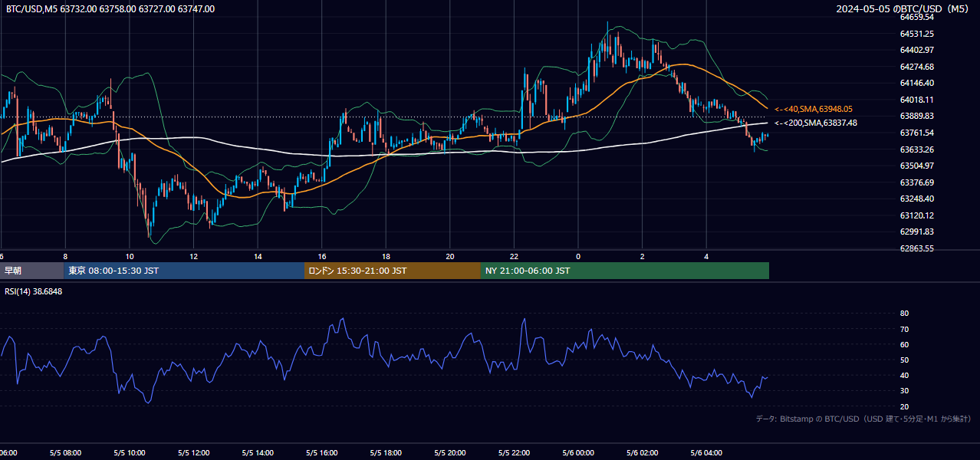Click hour 10 on price chart time axis
This screenshot has height=460, width=980.
click(x=130, y=256)
